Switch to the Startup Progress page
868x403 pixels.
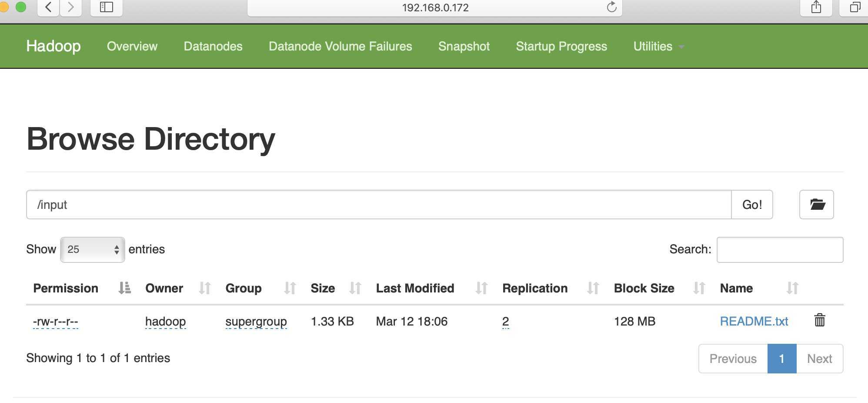click(561, 46)
